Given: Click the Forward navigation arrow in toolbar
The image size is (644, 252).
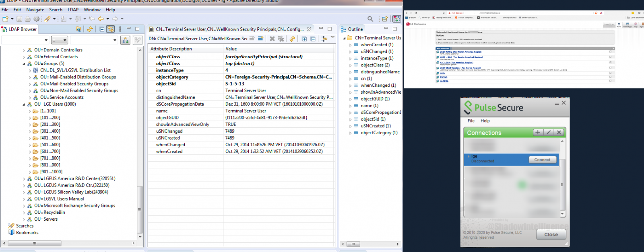Looking at the screenshot, I should pos(115,19).
